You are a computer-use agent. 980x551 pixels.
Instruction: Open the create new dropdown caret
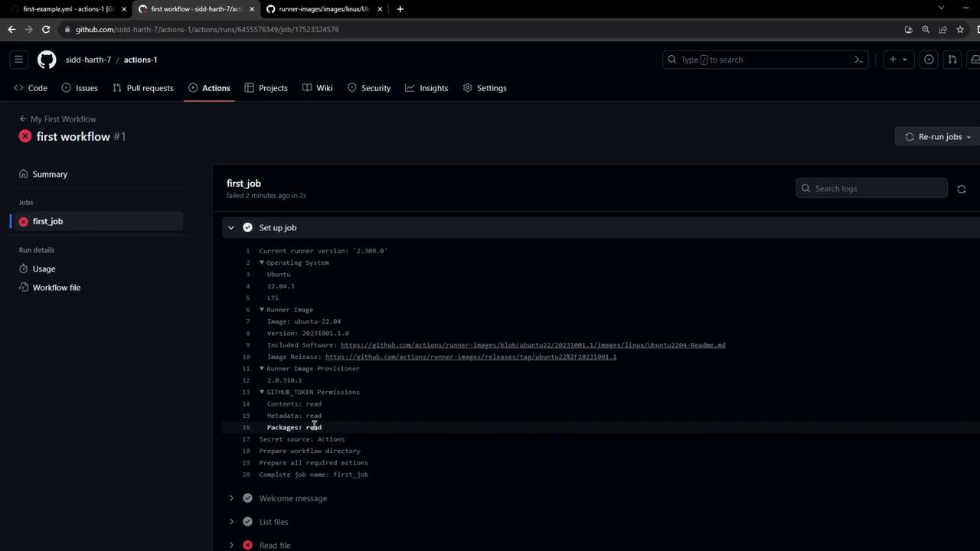(x=904, y=60)
